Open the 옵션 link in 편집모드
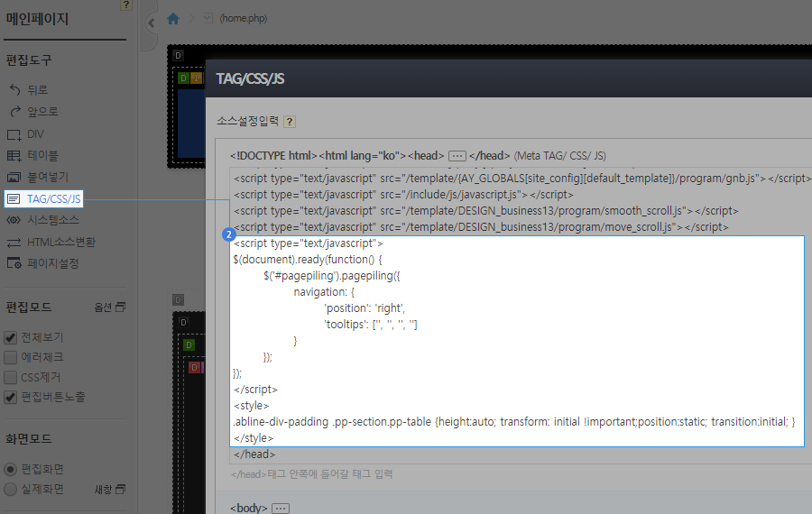Viewport: 812px width, 514px height. (x=110, y=307)
